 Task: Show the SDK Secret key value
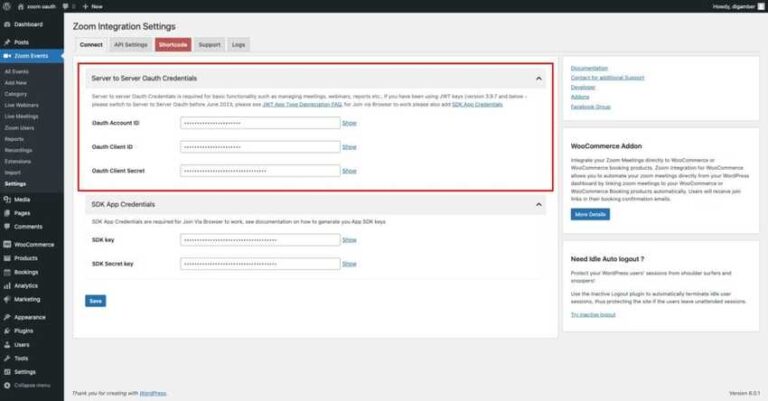click(x=349, y=264)
